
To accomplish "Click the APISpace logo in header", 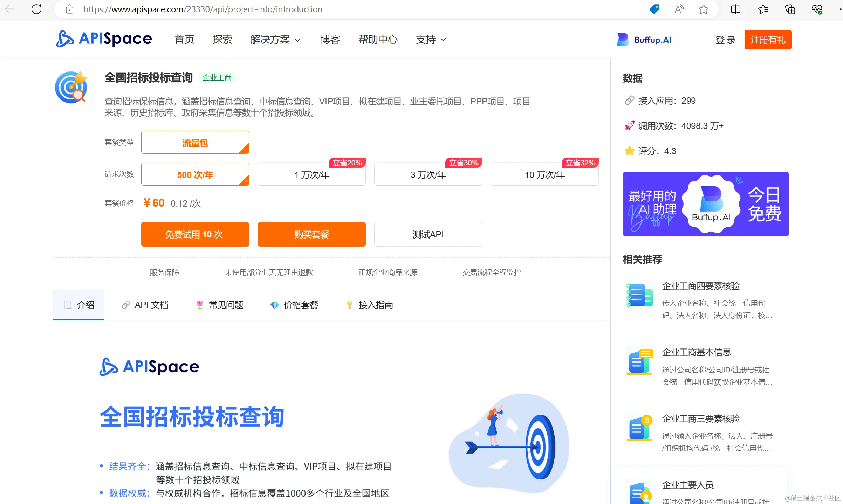I will (104, 39).
